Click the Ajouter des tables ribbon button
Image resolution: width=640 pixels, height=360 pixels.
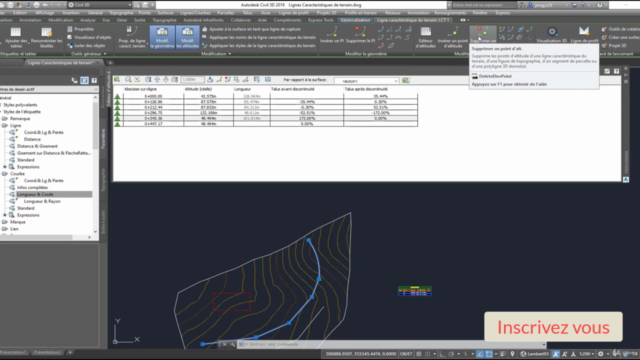(x=16, y=37)
